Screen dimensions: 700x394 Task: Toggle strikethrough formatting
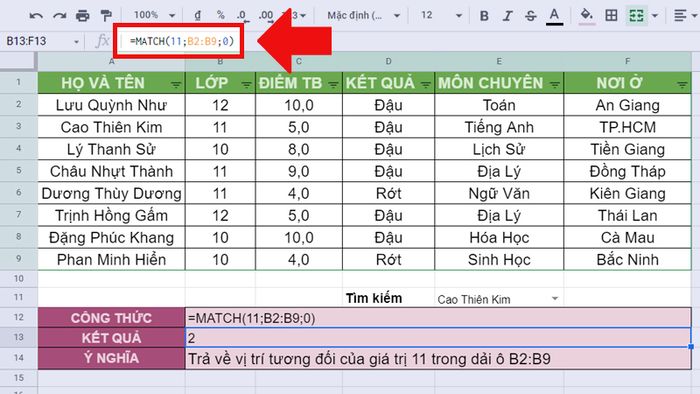tap(530, 16)
